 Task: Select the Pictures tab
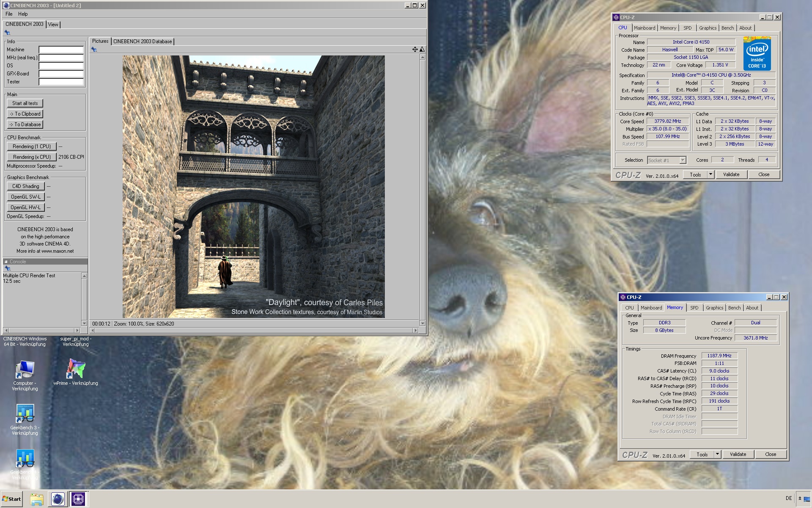pos(100,41)
